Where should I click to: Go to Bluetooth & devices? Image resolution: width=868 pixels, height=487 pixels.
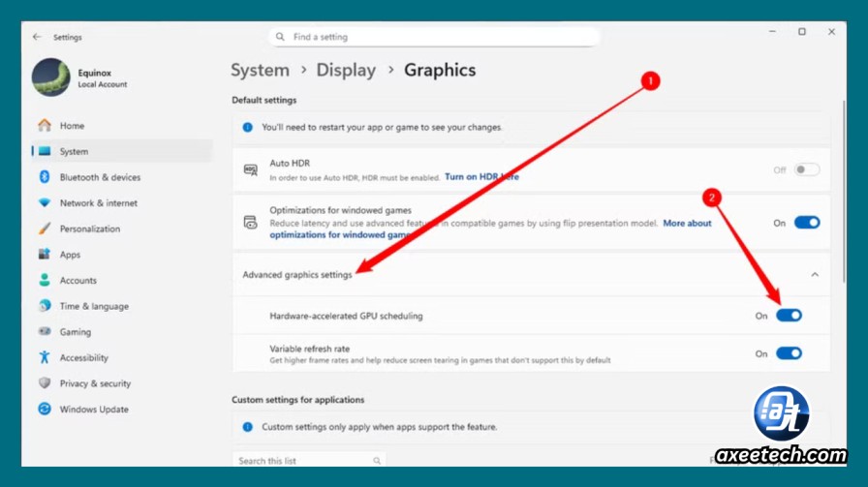(123, 177)
